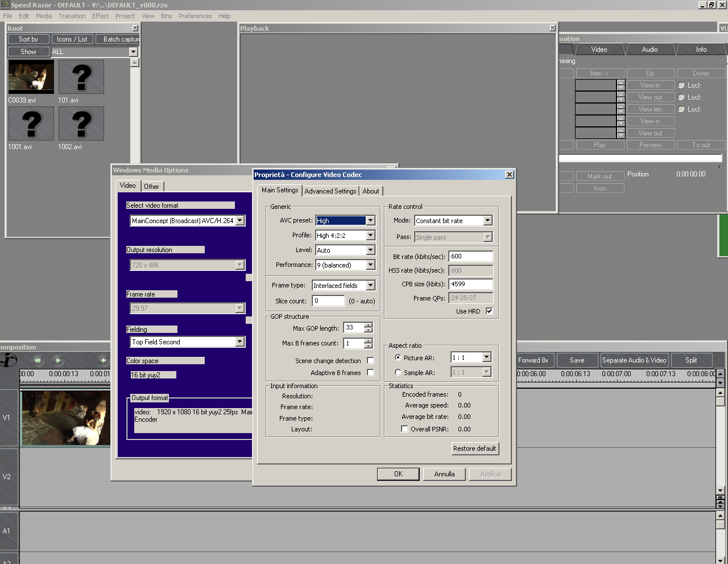728x564 pixels.
Task: Switch to the Advanced Settings tab
Action: pyautogui.click(x=330, y=191)
